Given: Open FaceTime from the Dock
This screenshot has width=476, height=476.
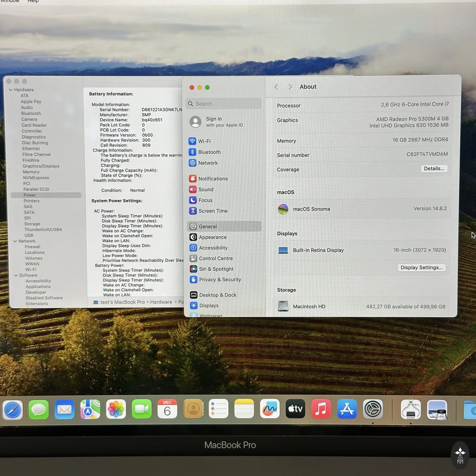Looking at the screenshot, I should coord(142,409).
